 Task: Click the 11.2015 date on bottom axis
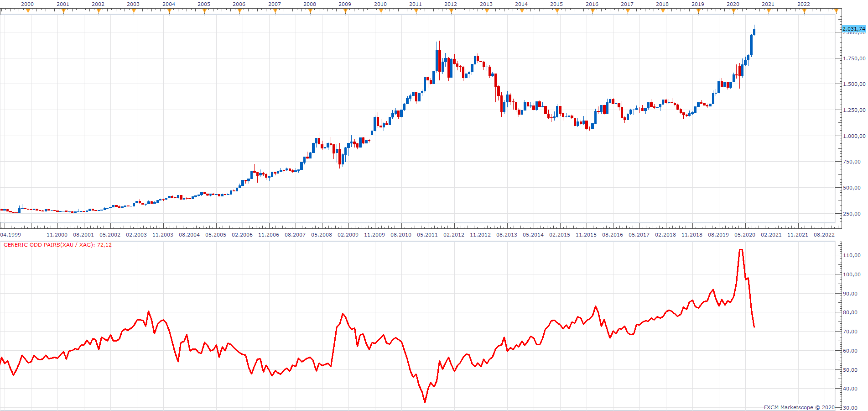click(x=586, y=235)
